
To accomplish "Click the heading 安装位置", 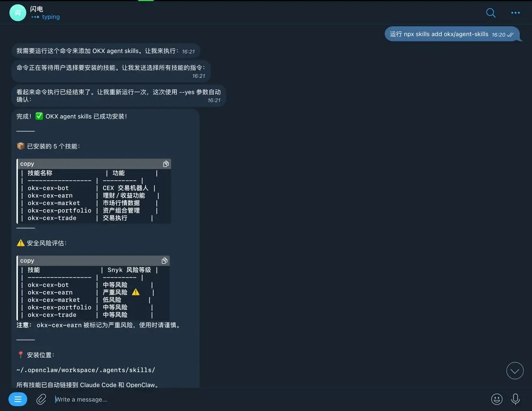I will click(40, 355).
